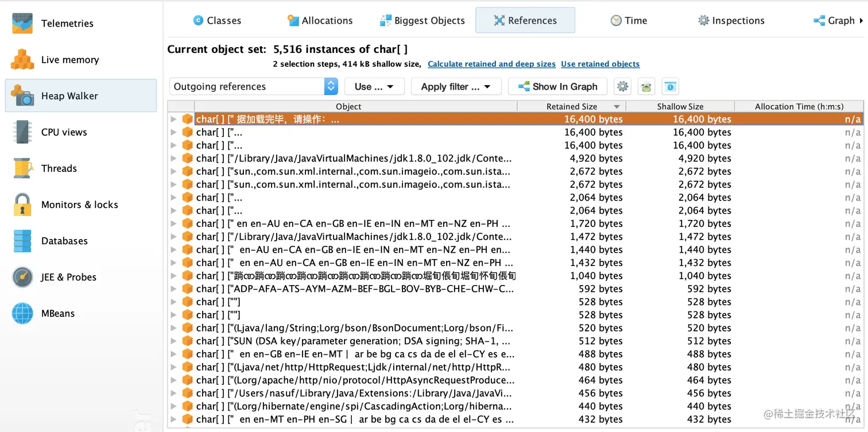Open the CPU views chip icon
This screenshot has width=868, height=432.
tap(24, 132)
